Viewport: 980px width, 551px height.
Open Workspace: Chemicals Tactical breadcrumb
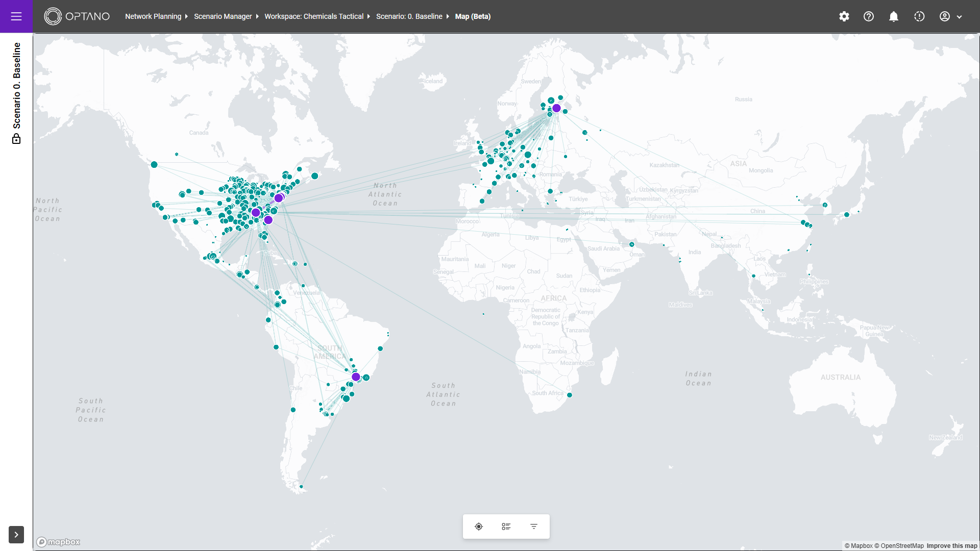(x=314, y=16)
